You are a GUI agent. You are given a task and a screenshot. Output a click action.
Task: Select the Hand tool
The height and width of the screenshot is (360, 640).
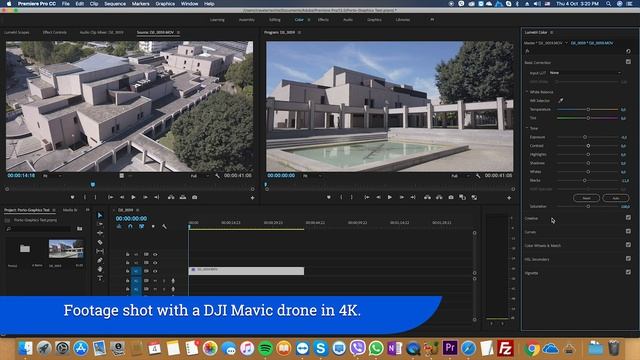point(100,269)
